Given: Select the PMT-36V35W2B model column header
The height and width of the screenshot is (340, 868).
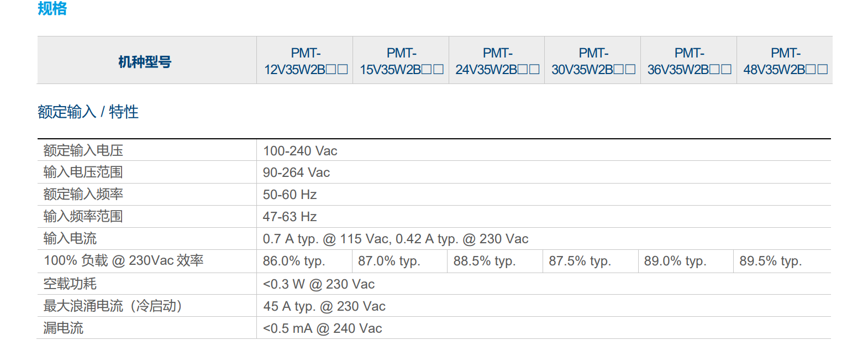Looking at the screenshot, I should [689, 61].
